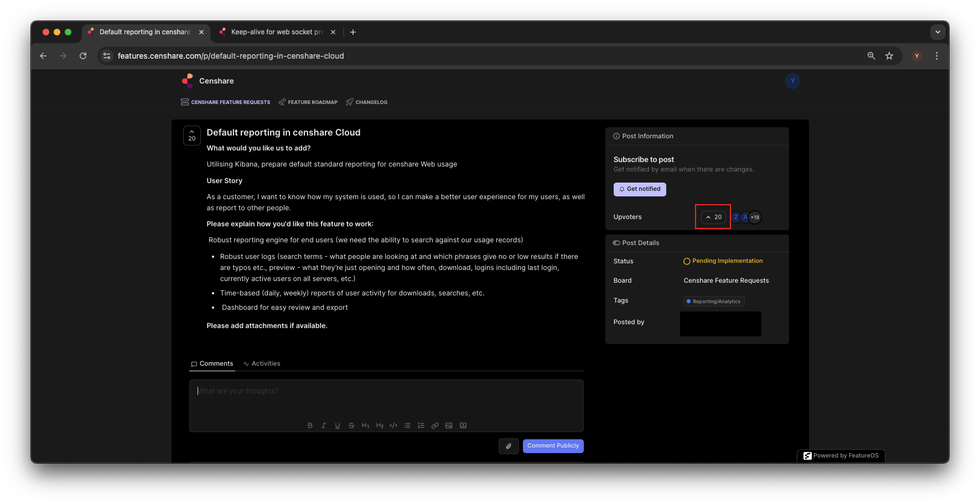The image size is (980, 504).
Task: Insert an image into the comment
Action: coord(449,425)
